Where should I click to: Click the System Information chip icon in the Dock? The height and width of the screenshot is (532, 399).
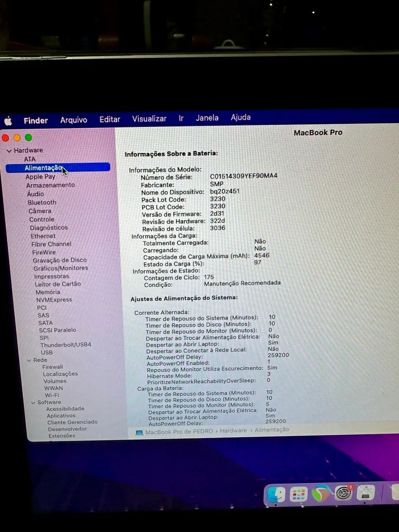coord(366,495)
